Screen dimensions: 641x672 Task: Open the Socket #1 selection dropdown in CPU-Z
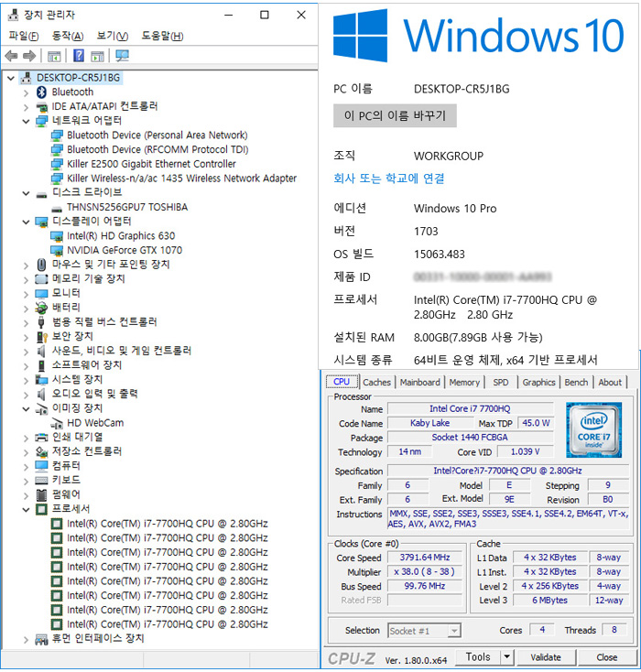(x=454, y=631)
